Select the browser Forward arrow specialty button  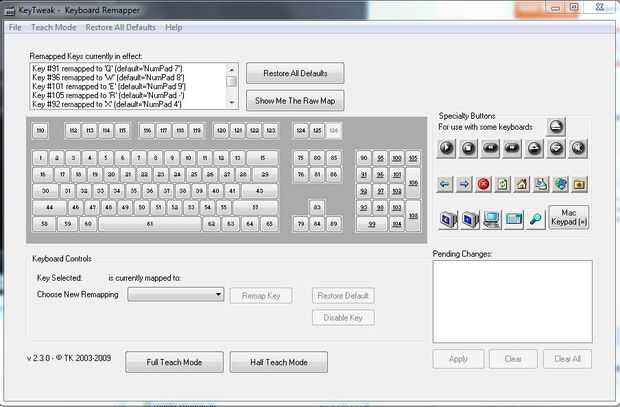[464, 184]
